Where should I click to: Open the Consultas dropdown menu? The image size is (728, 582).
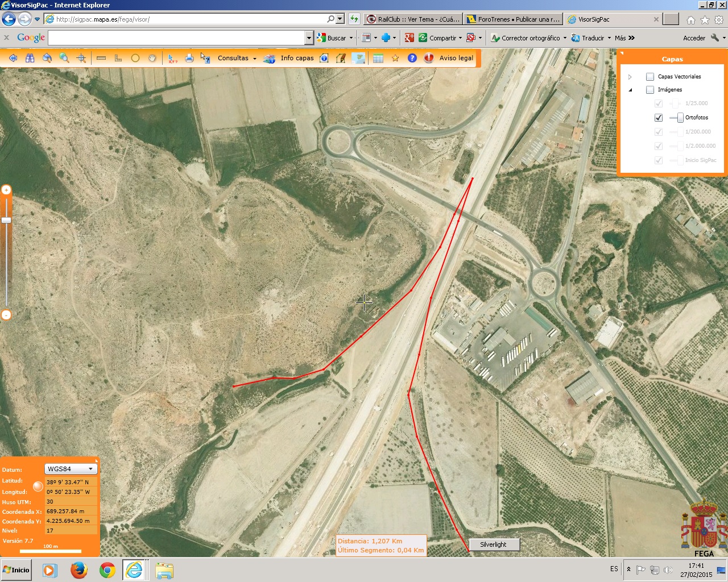pyautogui.click(x=237, y=58)
